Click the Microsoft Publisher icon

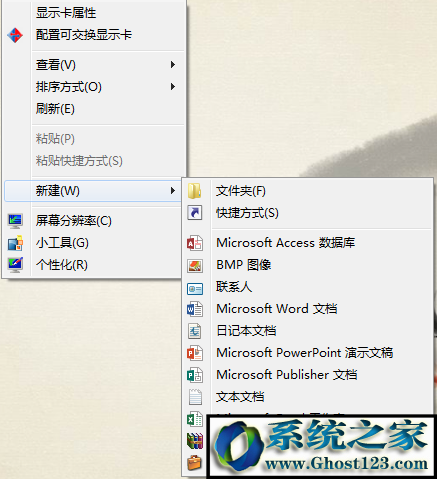195,375
